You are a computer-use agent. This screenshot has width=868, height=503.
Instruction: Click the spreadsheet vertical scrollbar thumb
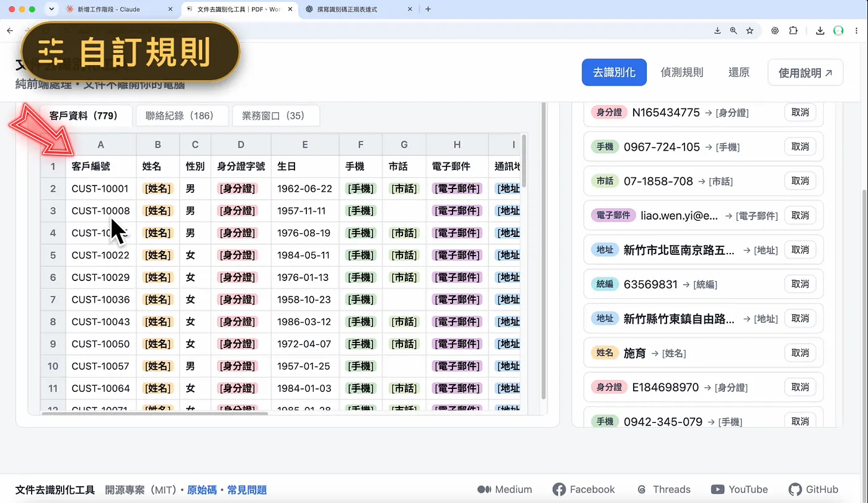click(525, 161)
